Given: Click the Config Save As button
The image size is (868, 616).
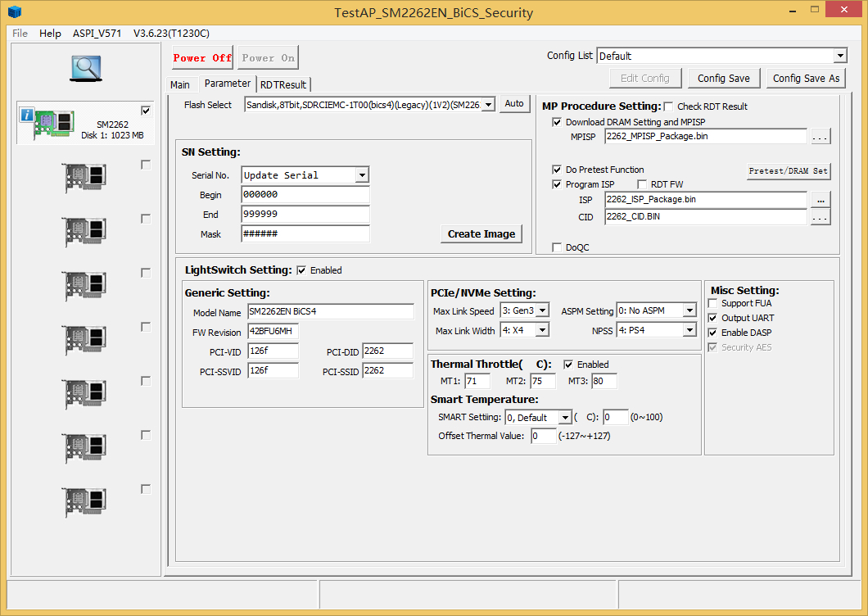Looking at the screenshot, I should click(x=806, y=78).
